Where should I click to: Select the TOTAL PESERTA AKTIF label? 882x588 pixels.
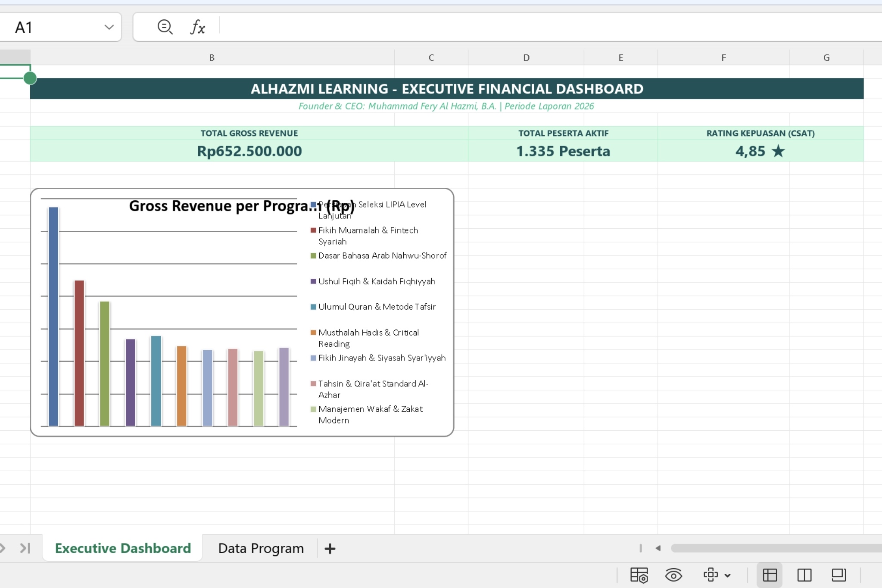click(563, 134)
